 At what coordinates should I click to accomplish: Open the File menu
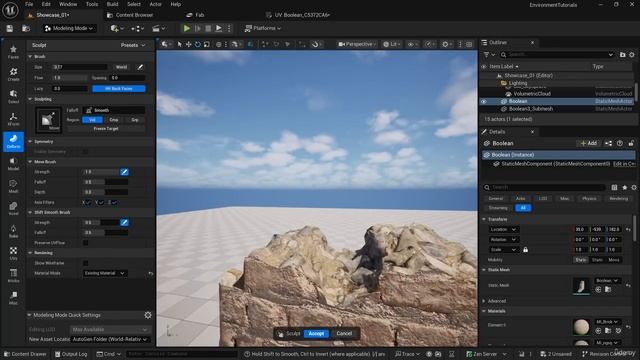[x=29, y=4]
